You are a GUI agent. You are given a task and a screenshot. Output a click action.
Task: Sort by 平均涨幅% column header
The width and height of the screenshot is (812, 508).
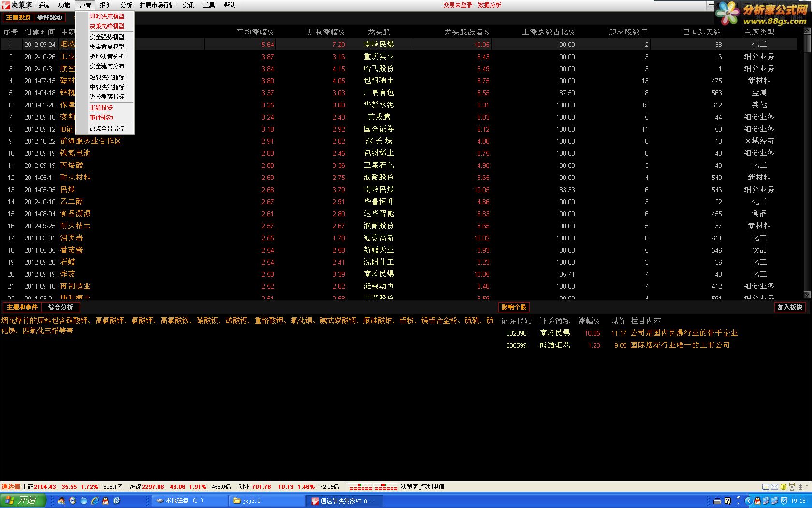pyautogui.click(x=255, y=32)
